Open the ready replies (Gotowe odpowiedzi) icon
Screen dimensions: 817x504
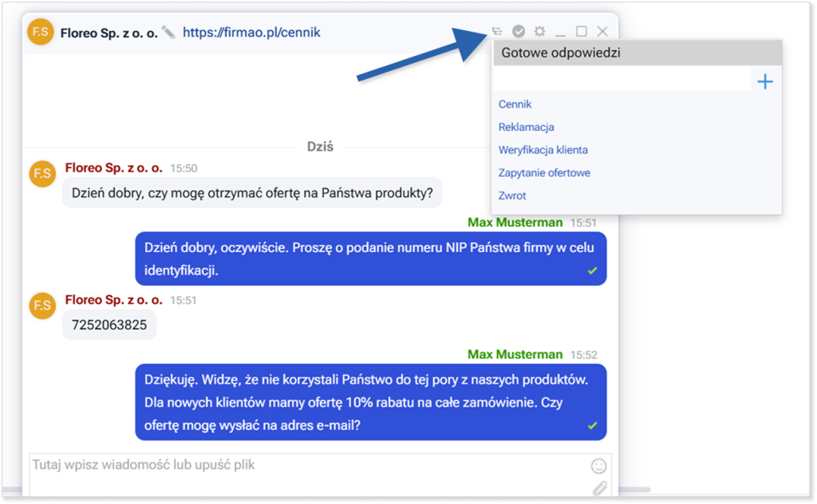tap(497, 32)
